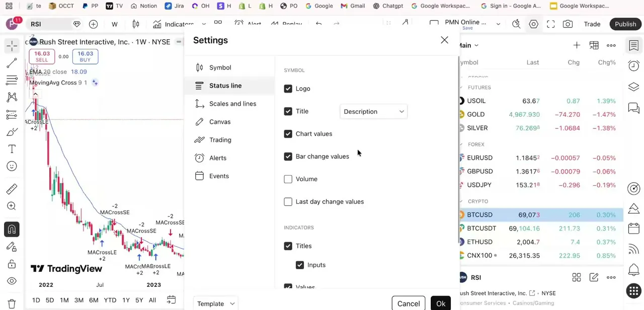Toggle the magnet mode tool
The image size is (644, 310).
click(12, 229)
